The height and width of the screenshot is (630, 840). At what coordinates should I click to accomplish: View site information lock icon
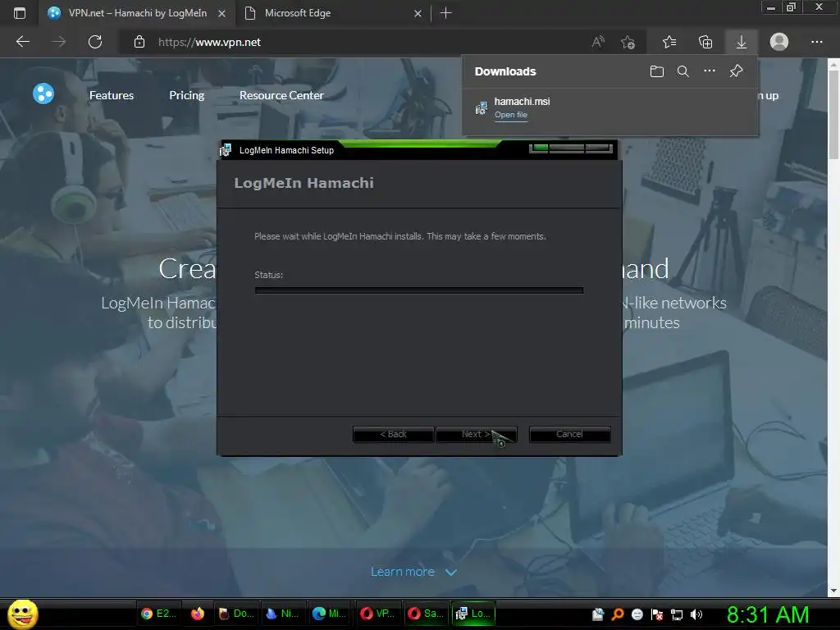(139, 42)
